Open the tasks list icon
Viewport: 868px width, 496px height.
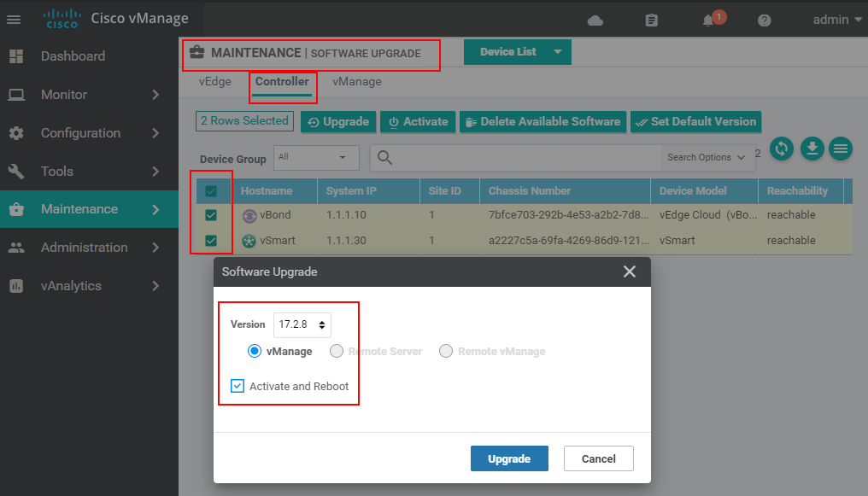(x=652, y=20)
